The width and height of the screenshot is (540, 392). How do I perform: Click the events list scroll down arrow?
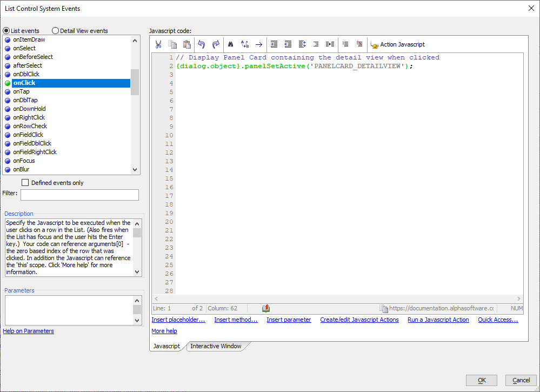click(135, 169)
